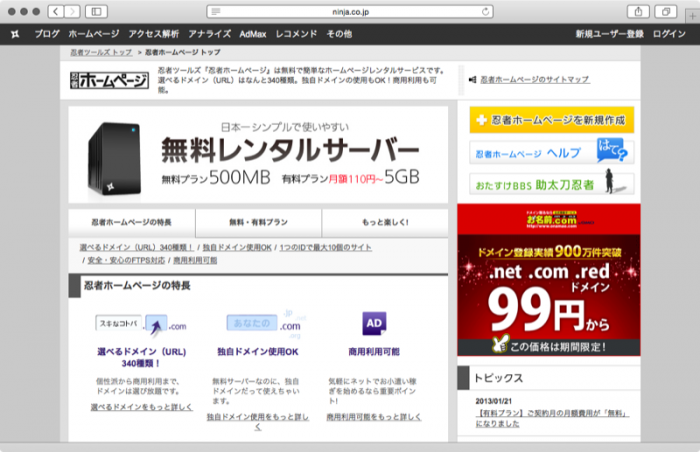Click the purple AD icon
Image resolution: width=700 pixels, height=452 pixels.
374,323
